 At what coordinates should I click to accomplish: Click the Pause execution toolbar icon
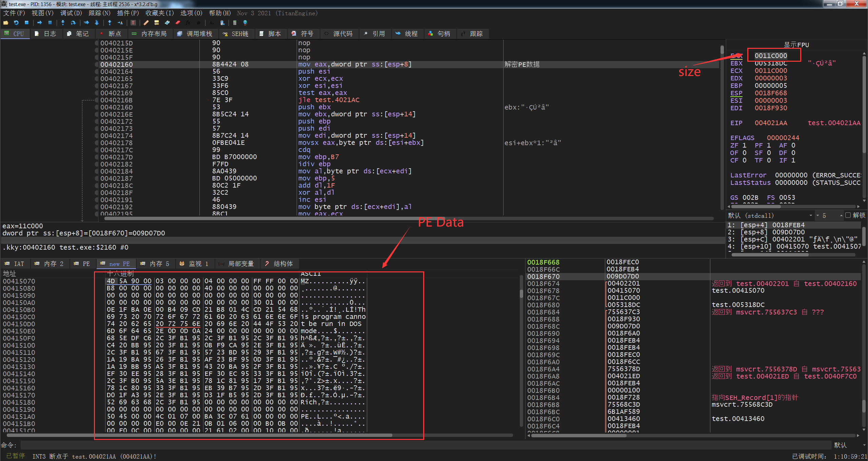(x=50, y=23)
